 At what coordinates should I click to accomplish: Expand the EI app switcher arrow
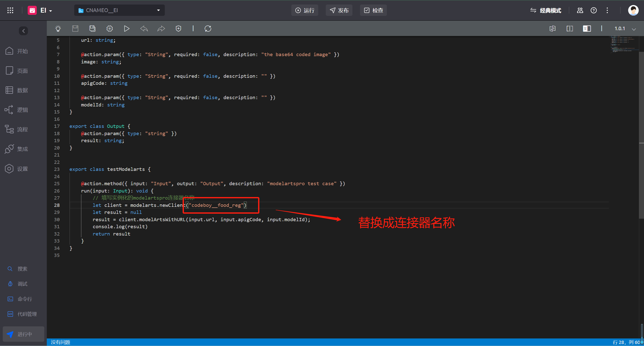tap(51, 11)
